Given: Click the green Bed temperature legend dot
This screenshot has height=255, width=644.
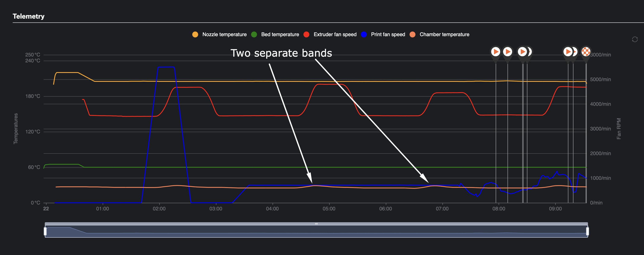Looking at the screenshot, I should pyautogui.click(x=254, y=34).
